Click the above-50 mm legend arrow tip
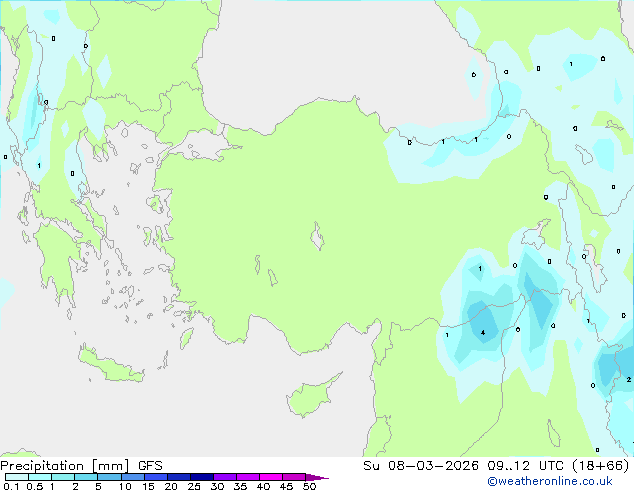Screen dimensions: 634x490 click(x=317, y=477)
